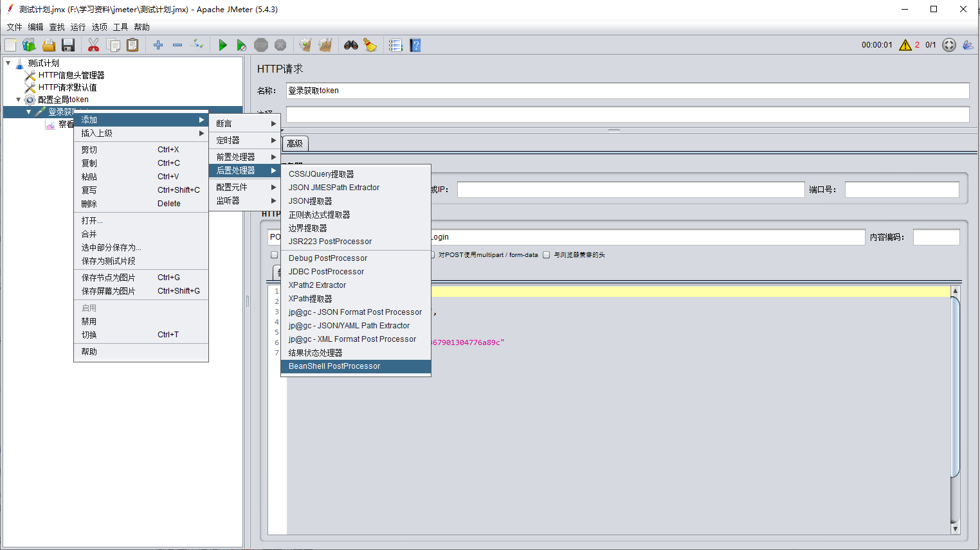Click 复制 in context menu
This screenshot has width=980, height=550.
pyautogui.click(x=141, y=163)
